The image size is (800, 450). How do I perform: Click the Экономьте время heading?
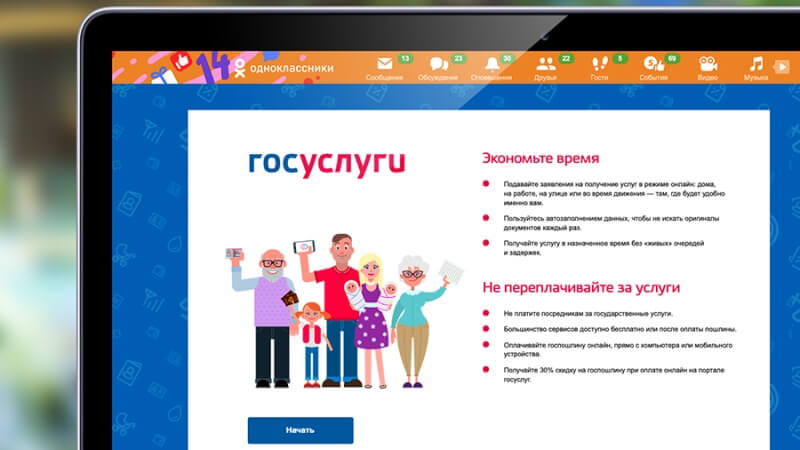[x=540, y=158]
